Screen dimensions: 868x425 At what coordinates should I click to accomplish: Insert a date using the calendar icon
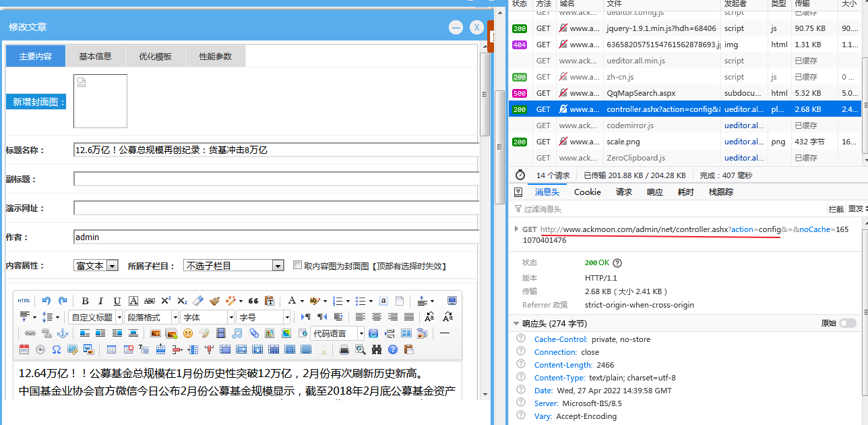(24, 349)
